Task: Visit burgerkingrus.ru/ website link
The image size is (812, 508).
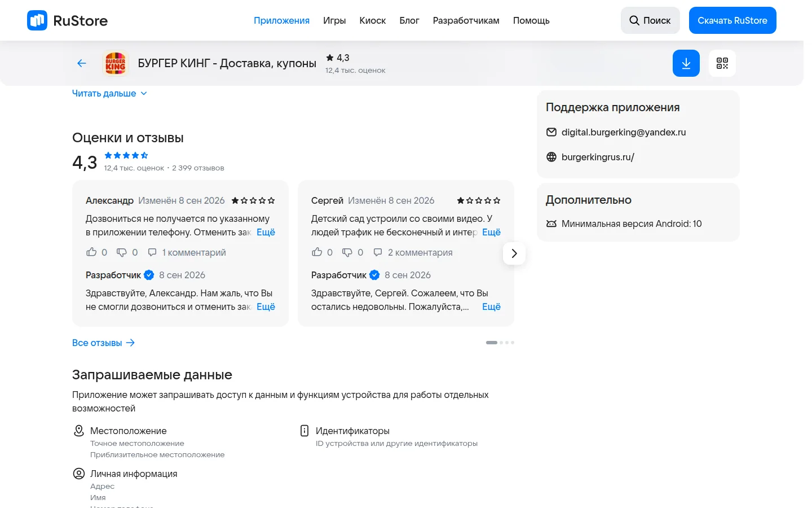Action: point(598,157)
